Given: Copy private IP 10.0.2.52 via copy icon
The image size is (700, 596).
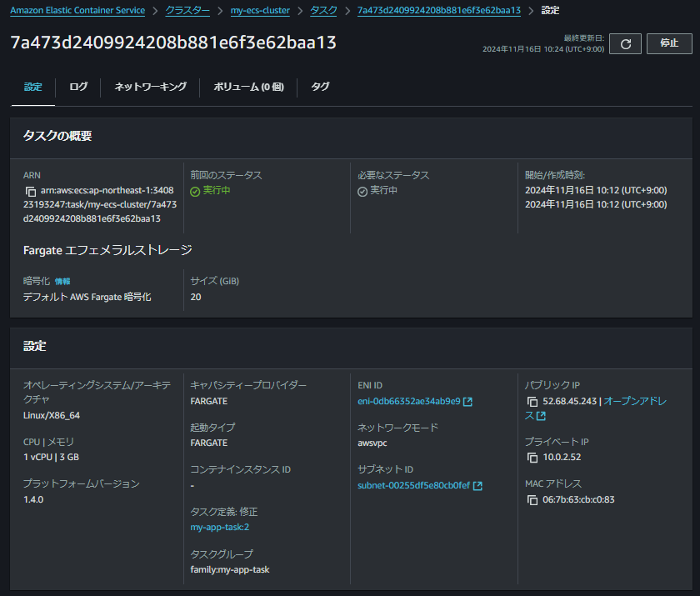Looking at the screenshot, I should (x=532, y=458).
